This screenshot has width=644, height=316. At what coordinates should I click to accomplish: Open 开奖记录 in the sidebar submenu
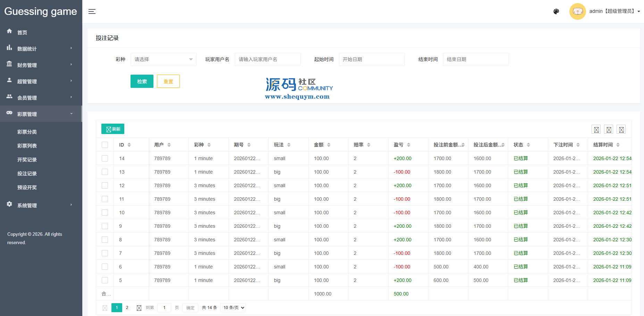(x=27, y=160)
